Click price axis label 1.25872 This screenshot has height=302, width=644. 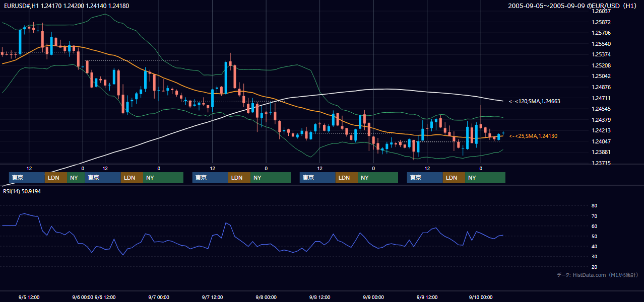[x=601, y=23]
